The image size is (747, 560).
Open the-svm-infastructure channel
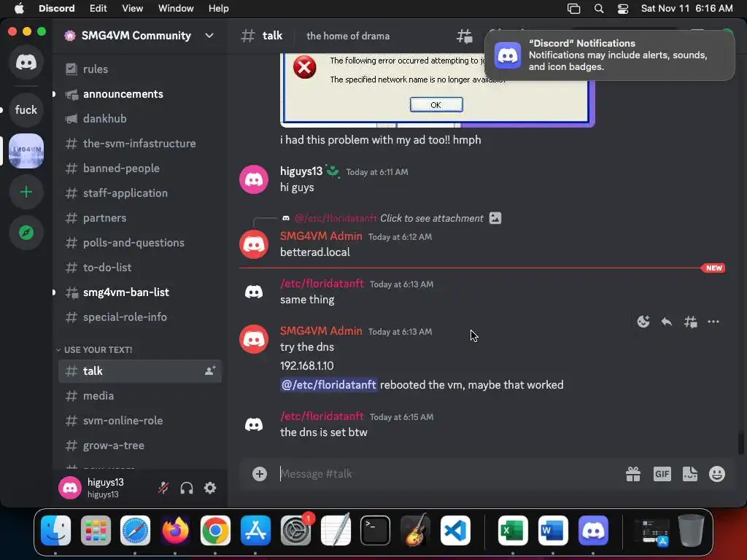click(x=140, y=144)
